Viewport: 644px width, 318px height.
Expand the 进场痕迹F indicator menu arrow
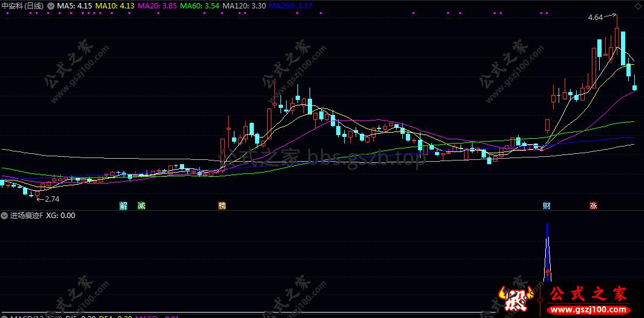(x=4, y=215)
